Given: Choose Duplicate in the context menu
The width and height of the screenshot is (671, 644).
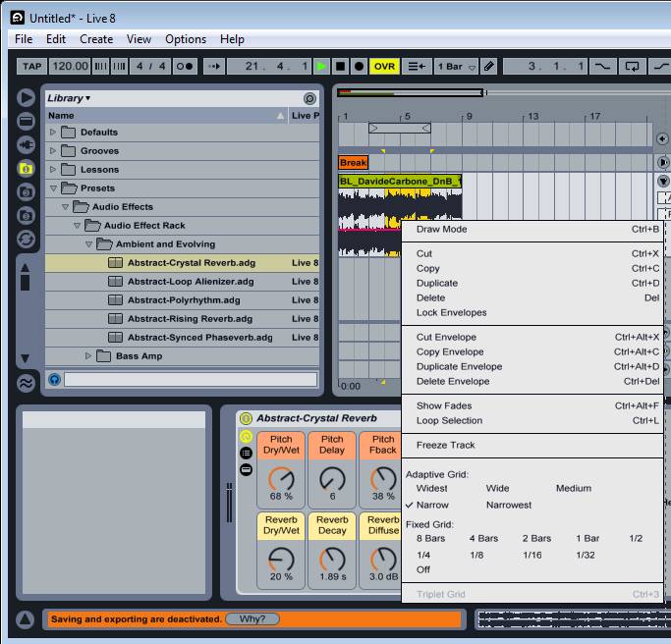Looking at the screenshot, I should click(x=532, y=283).
